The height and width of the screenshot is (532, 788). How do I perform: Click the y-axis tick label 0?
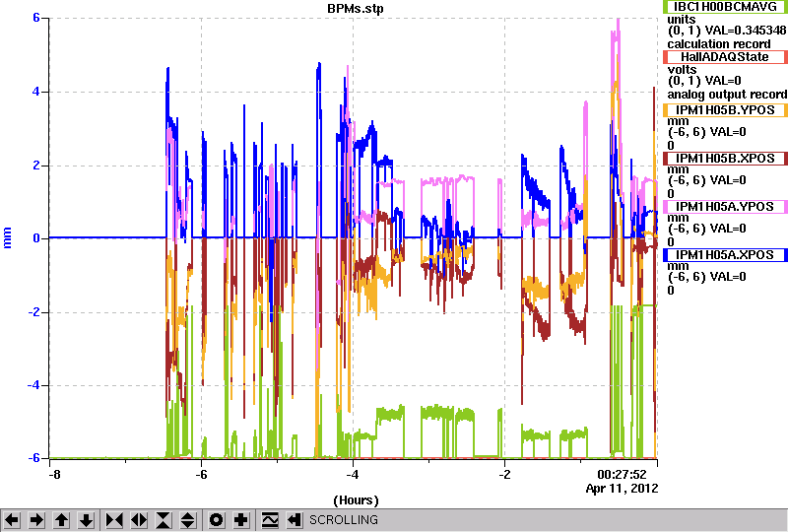36,238
